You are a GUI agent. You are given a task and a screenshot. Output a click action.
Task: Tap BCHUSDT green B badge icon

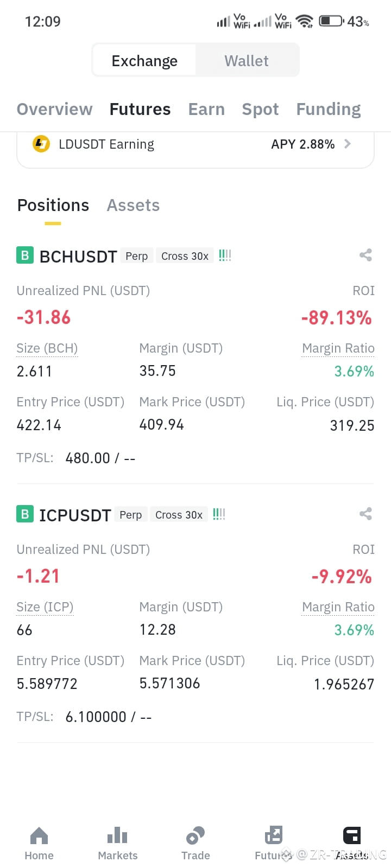tap(24, 256)
